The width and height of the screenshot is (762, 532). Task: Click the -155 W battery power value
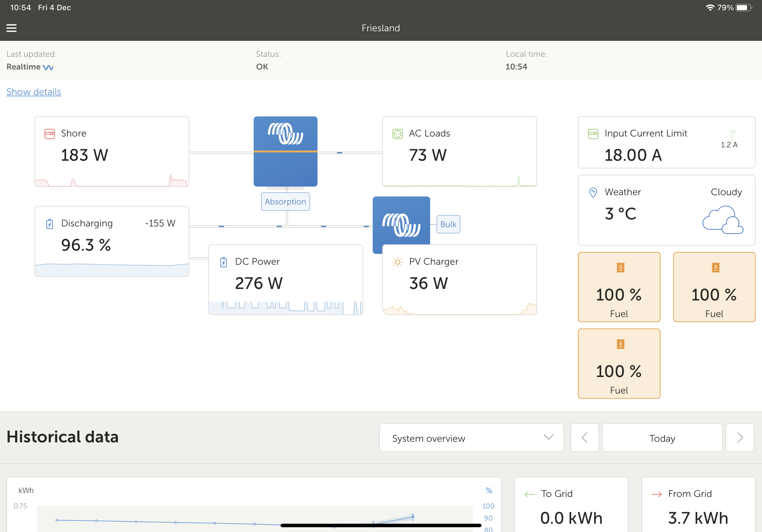click(160, 224)
